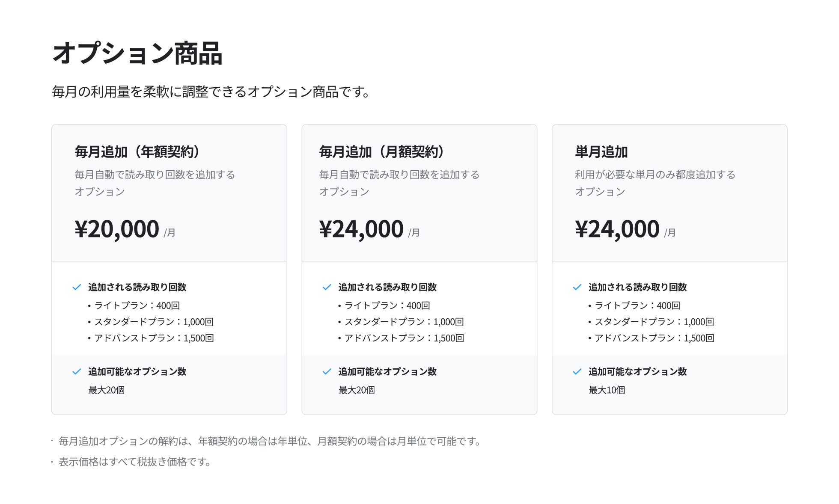The height and width of the screenshot is (504, 839).
Task: Click the ¥24,000 price in 単月追加 card
Action: 617,229
